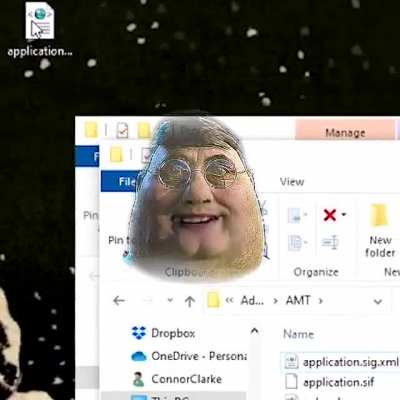Click the red X Delete icon
400x400 pixels.
click(330, 215)
